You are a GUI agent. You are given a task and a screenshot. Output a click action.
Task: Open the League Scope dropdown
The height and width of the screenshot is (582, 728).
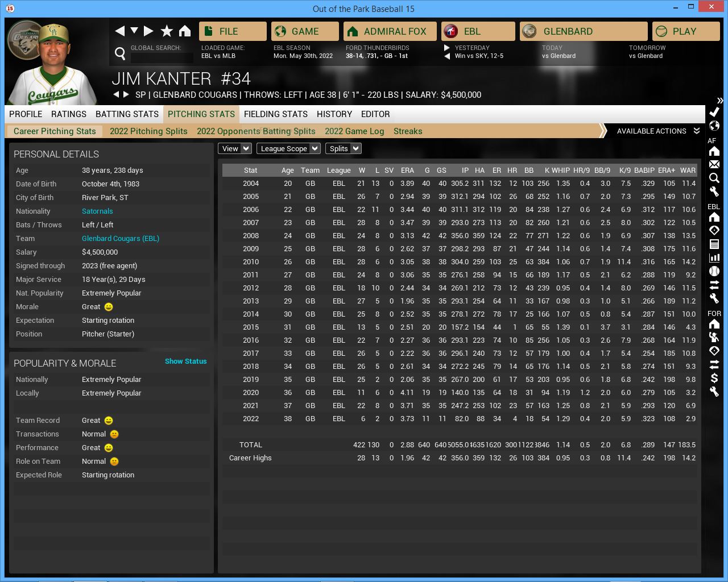pos(288,148)
